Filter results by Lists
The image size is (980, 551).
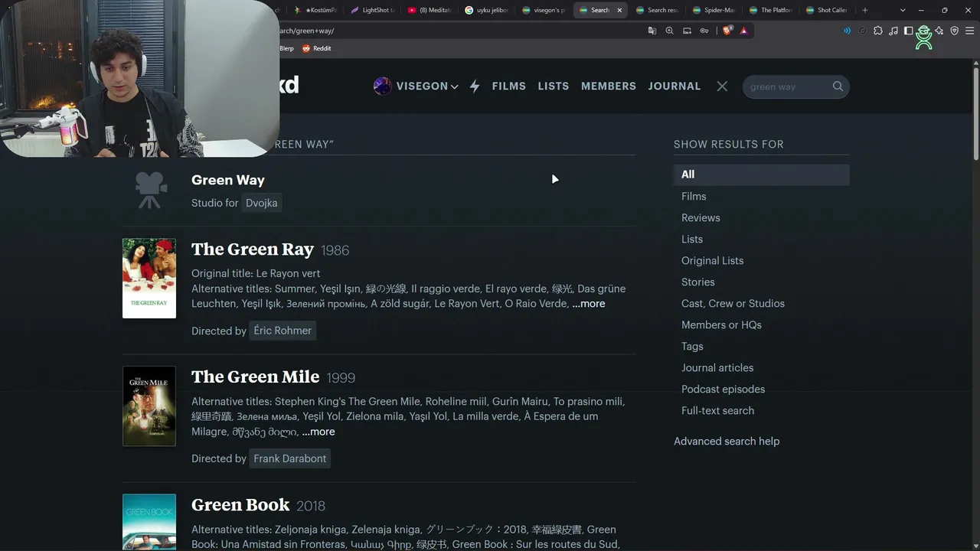[x=692, y=240]
